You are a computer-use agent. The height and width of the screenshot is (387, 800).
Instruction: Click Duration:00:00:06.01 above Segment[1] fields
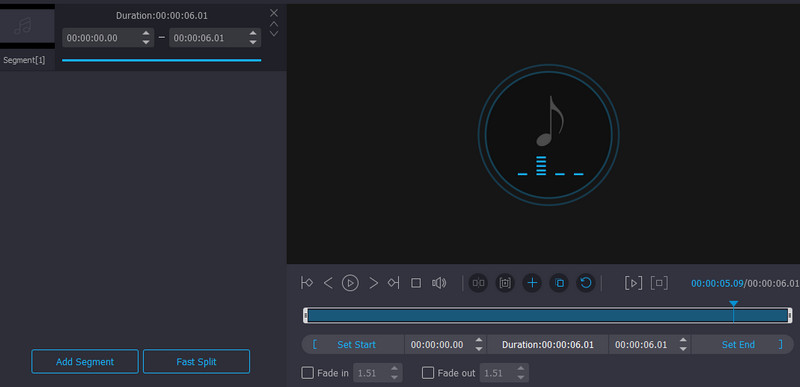162,15
